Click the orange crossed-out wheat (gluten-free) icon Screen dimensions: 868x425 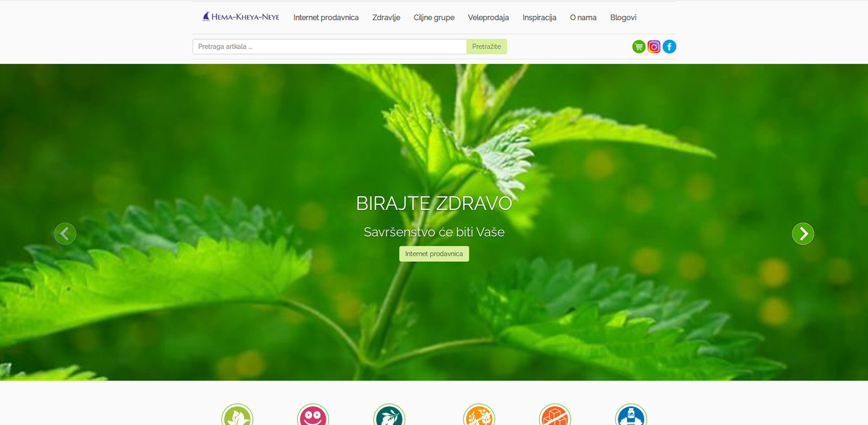tap(479, 415)
